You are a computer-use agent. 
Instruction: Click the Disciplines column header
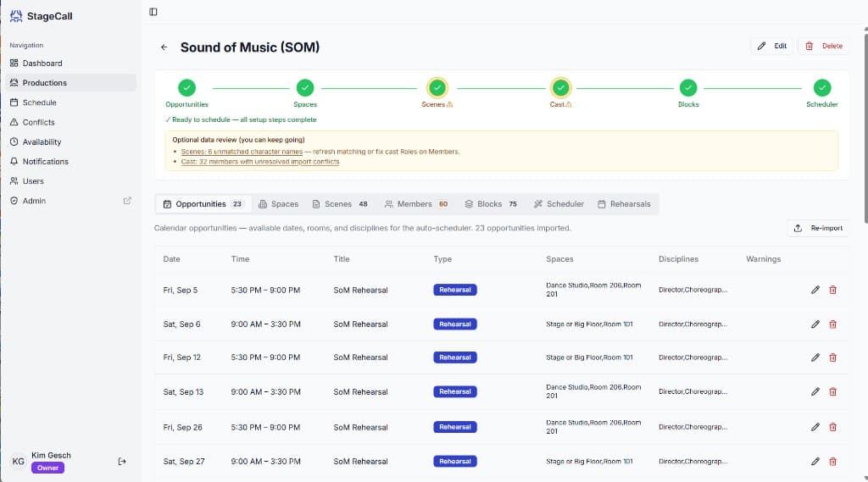pos(678,259)
